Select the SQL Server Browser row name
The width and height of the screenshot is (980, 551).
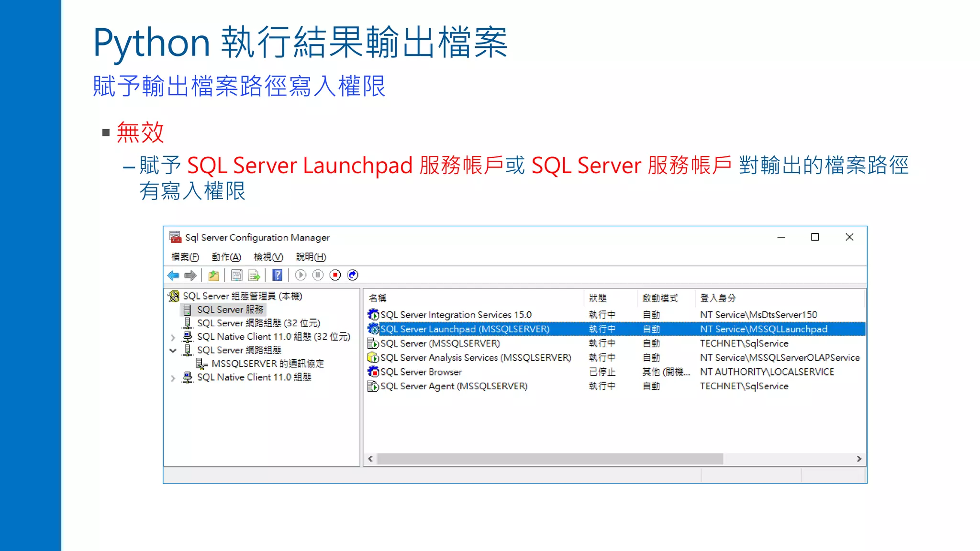pos(421,372)
